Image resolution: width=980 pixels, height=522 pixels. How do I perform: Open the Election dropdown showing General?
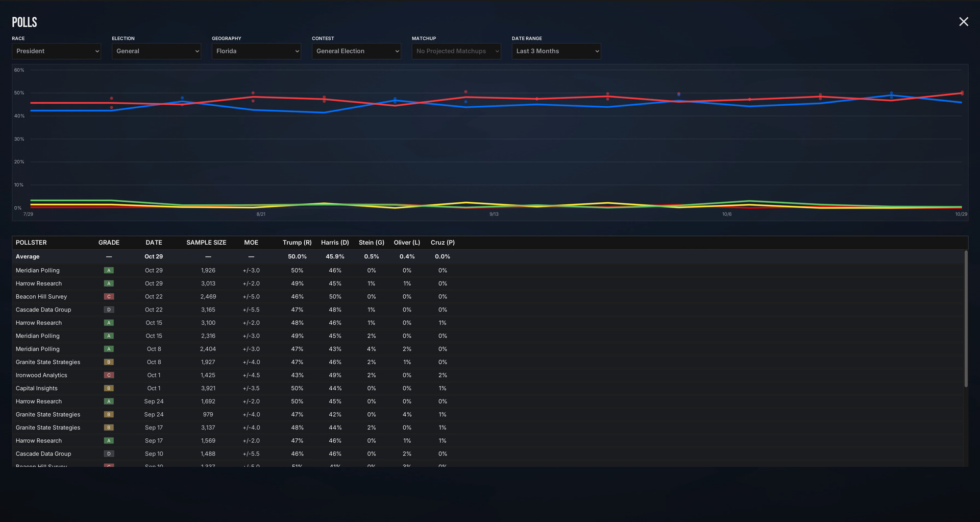pyautogui.click(x=156, y=51)
